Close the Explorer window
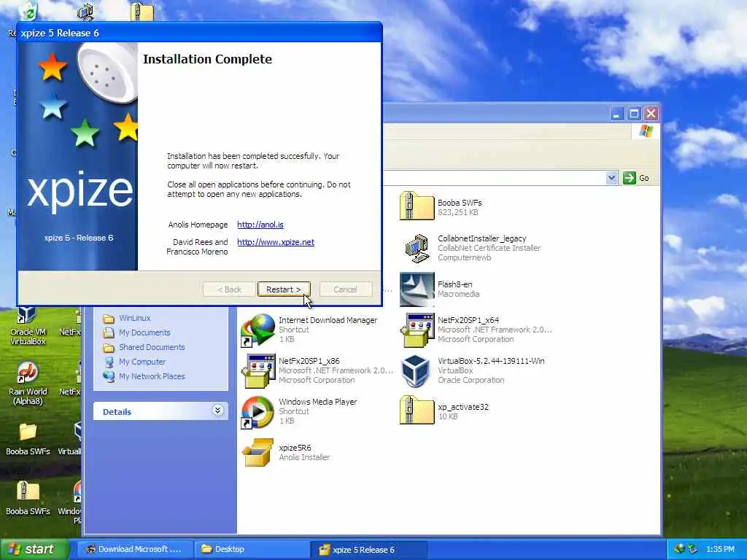Screen dimensions: 747x560 (x=651, y=114)
